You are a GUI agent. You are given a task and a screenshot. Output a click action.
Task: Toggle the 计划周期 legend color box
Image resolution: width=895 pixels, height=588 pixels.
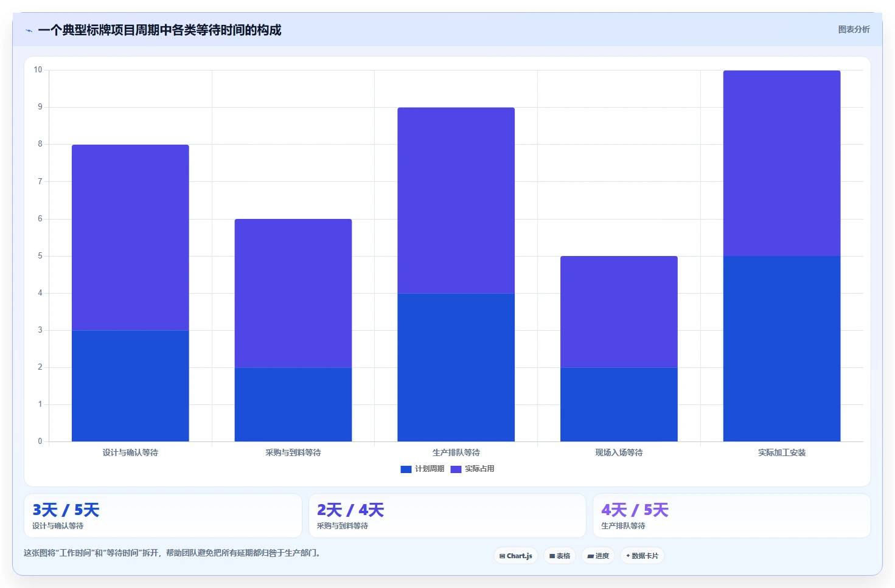(x=406, y=469)
